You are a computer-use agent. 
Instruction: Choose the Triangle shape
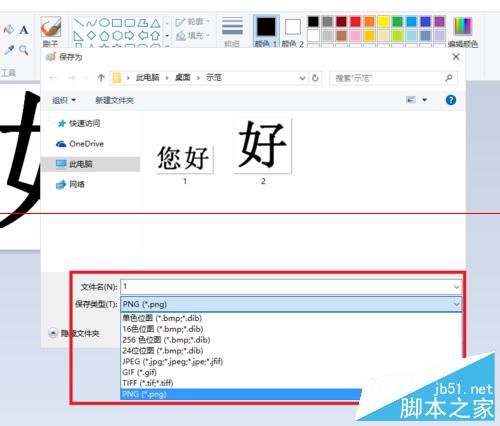tap(155, 23)
